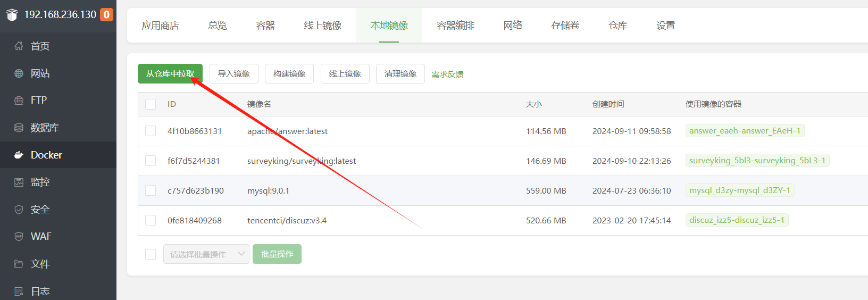Click the WAF shield icon
868x300 pixels.
click(x=19, y=237)
